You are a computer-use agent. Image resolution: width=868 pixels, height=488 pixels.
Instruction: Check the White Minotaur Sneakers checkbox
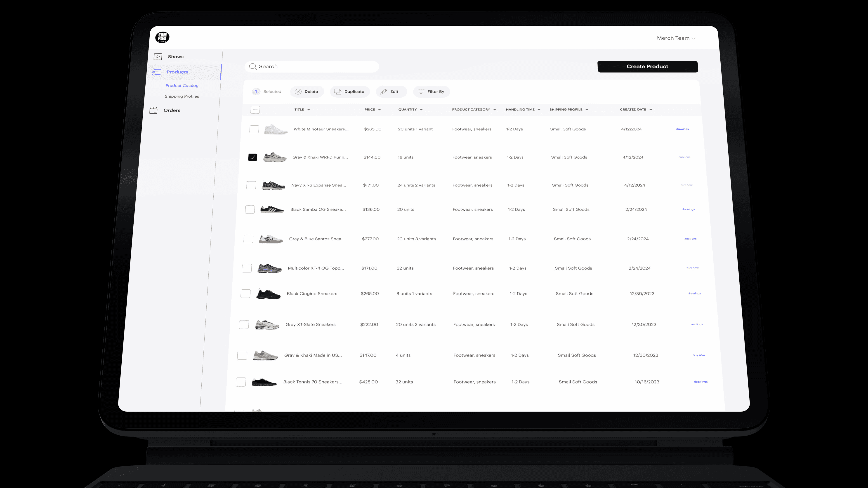[254, 129]
